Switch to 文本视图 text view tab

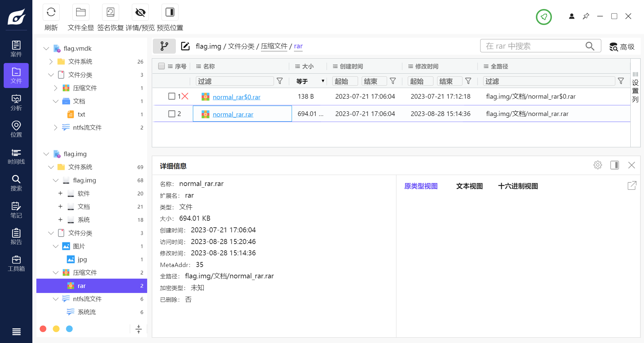[469, 186]
